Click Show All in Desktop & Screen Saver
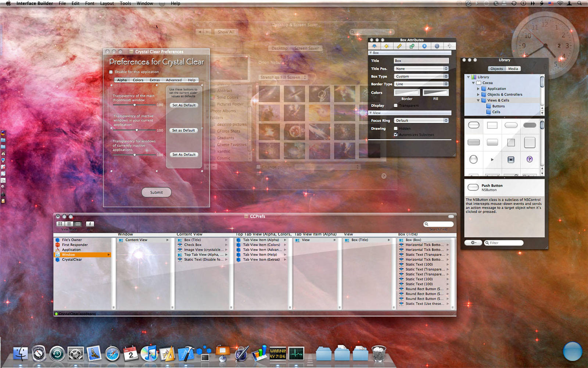Viewport: 588px width, 368px height. (226, 32)
